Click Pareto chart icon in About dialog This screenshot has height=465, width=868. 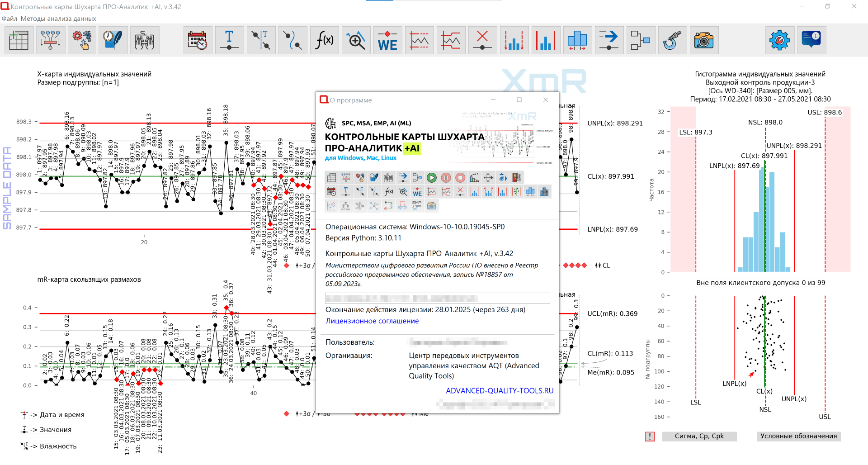pyautogui.click(x=474, y=178)
